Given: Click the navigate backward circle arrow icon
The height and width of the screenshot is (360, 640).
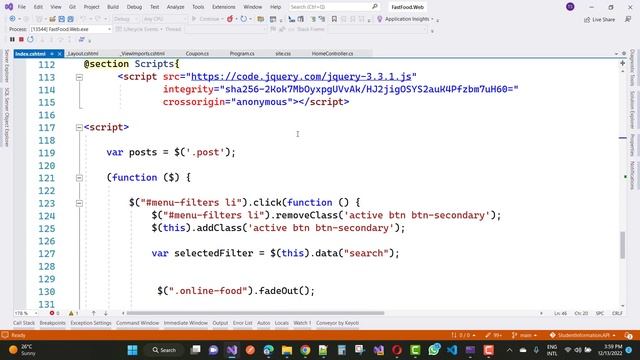Looking at the screenshot, I should coord(13,19).
